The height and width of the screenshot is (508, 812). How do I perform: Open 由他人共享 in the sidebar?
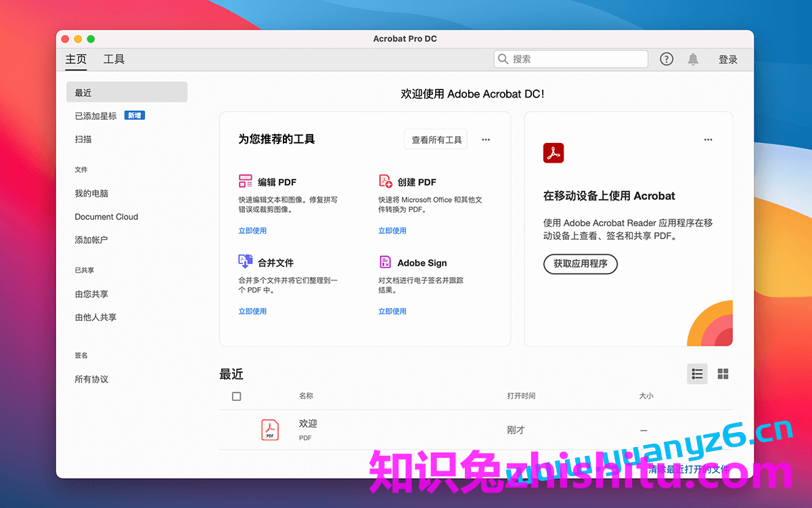click(x=95, y=317)
